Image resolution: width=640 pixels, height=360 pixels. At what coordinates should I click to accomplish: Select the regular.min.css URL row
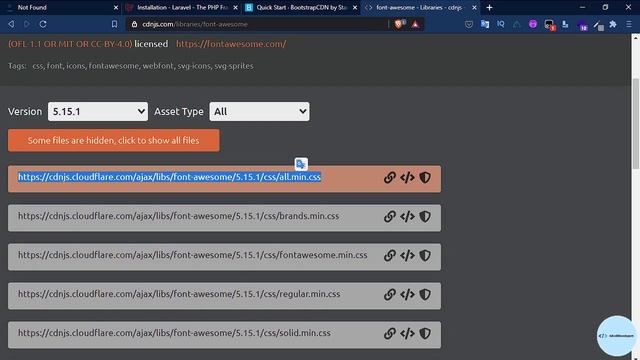(x=224, y=296)
